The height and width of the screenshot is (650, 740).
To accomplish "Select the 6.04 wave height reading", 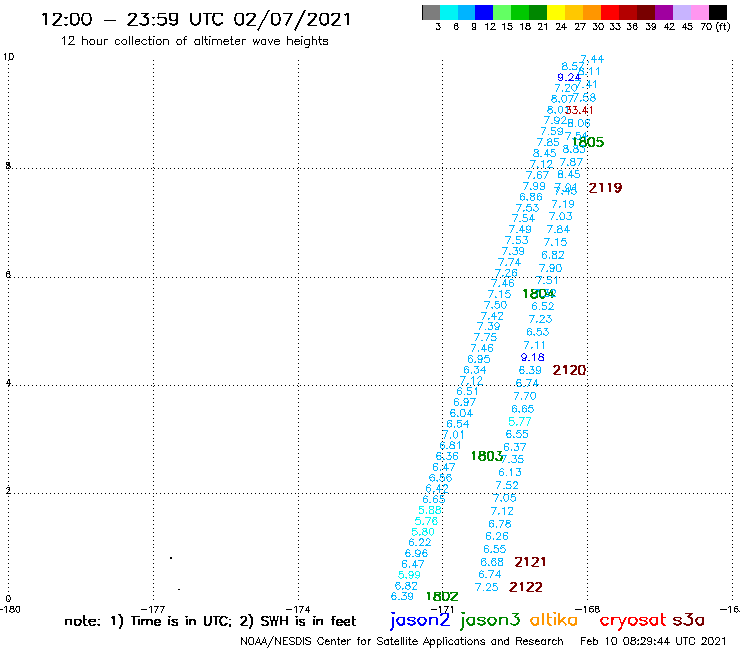I will tap(461, 413).
